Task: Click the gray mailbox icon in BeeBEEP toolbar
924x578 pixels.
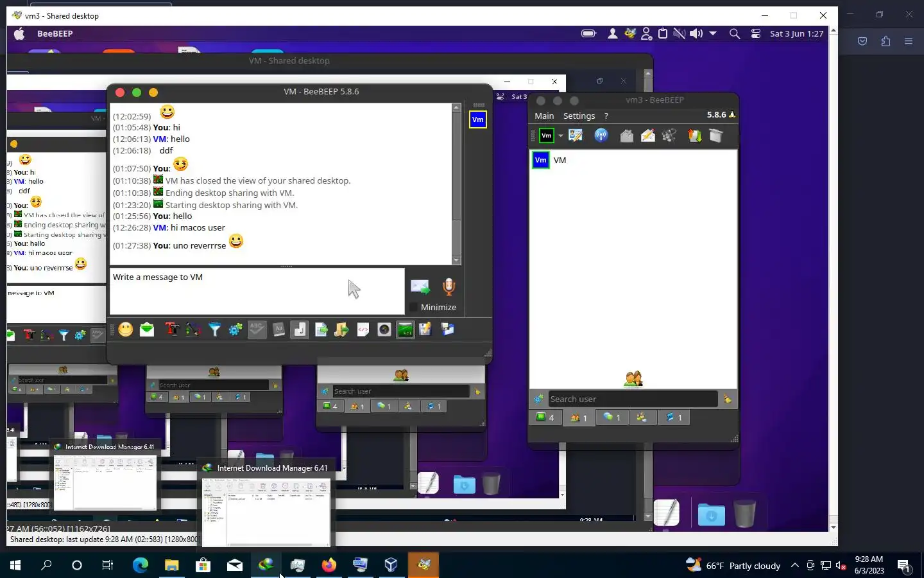Action: (627, 136)
